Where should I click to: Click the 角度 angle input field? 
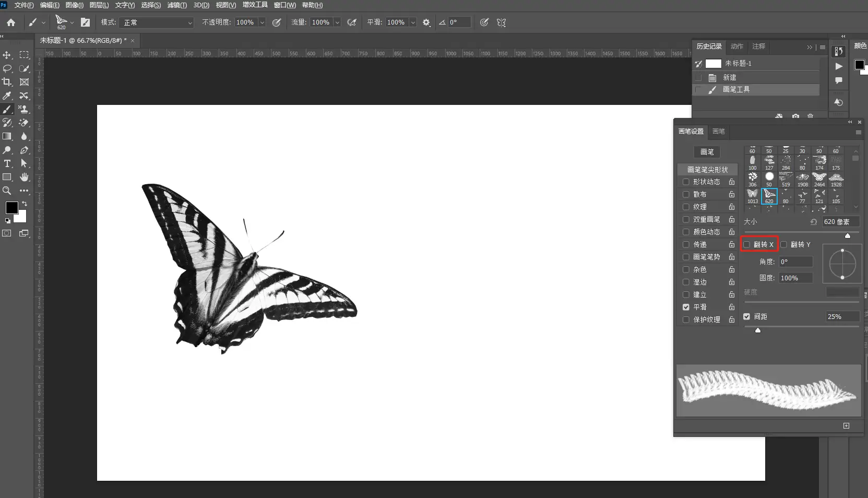[795, 262]
